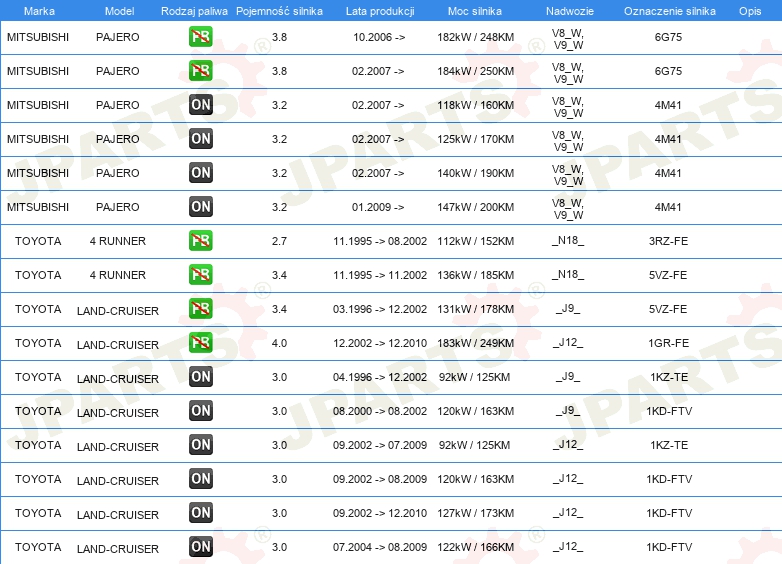Click the power value 127kW / 173KM

click(475, 513)
